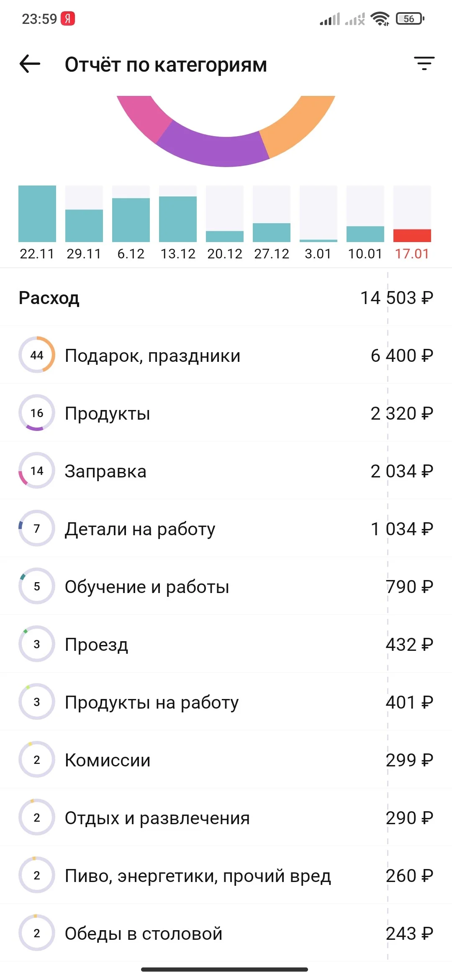Tap the battery indicator icon

pos(410,19)
